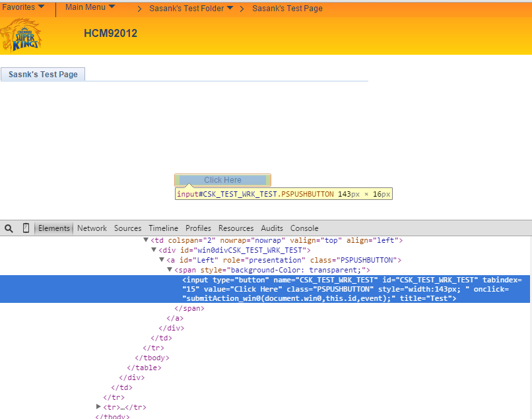Open the Audits DevTools tab
Screen dimensions: 532x419
[272, 228]
